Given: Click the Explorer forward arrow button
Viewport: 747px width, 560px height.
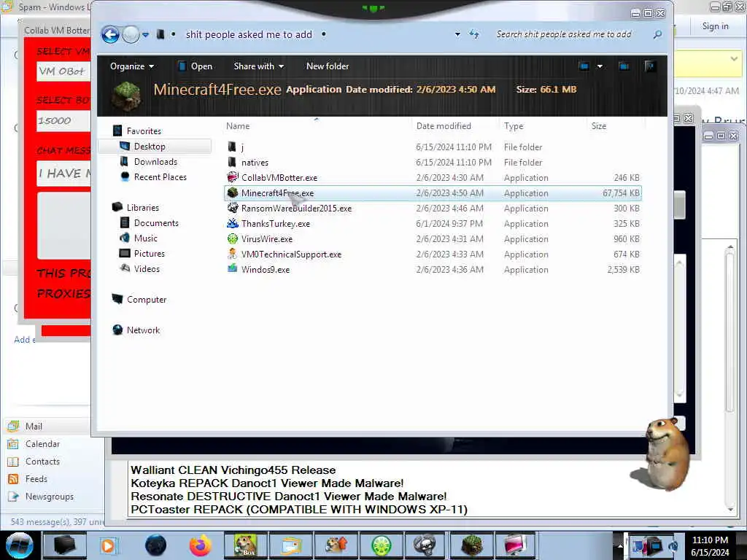Looking at the screenshot, I should pos(131,35).
